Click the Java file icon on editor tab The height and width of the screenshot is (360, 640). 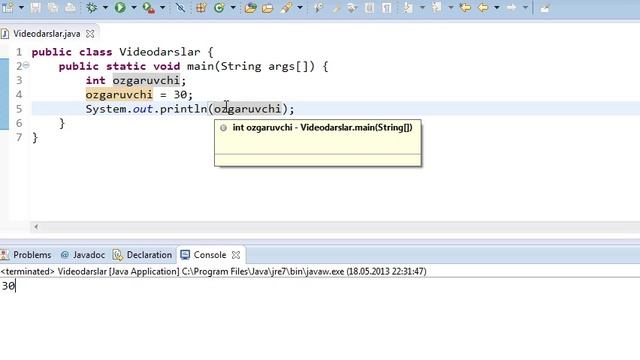[5, 33]
